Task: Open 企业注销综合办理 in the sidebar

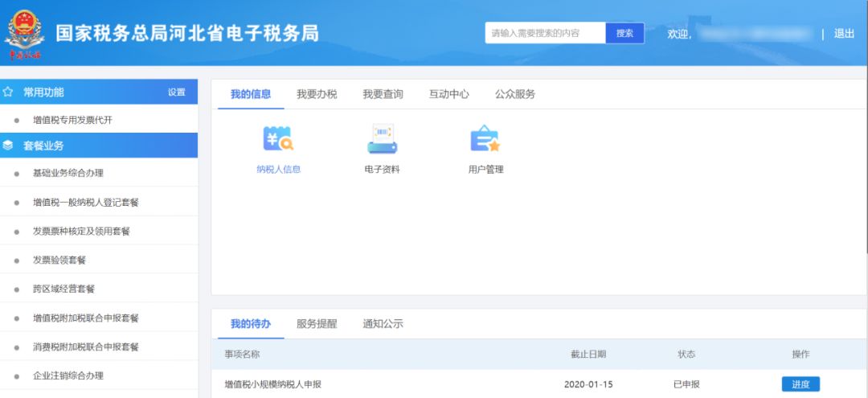Action: 68,375
